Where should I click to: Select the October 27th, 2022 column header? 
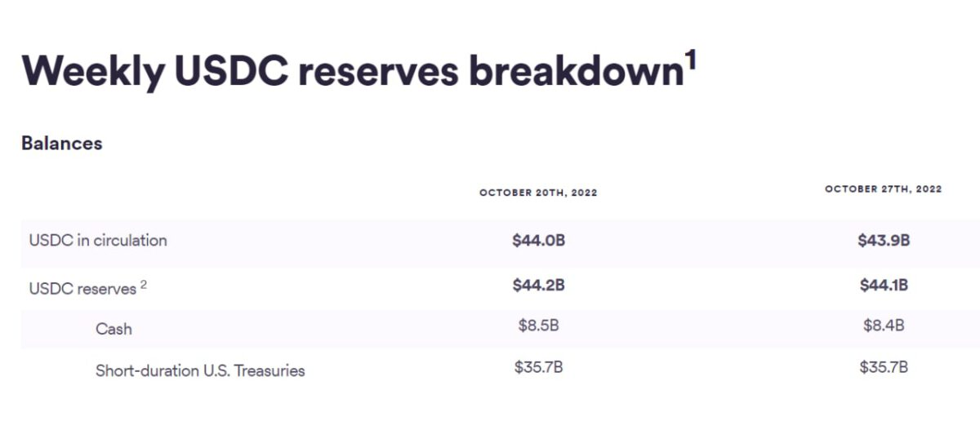pos(883,189)
